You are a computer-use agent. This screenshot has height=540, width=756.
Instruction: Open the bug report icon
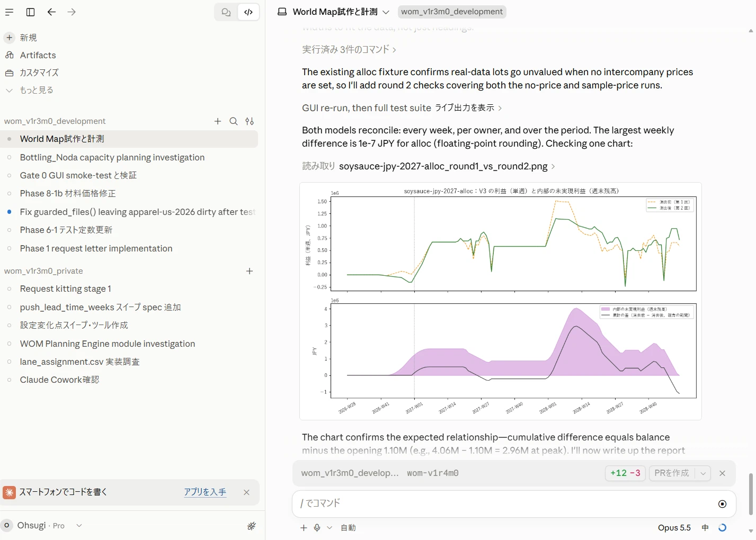[252, 526]
